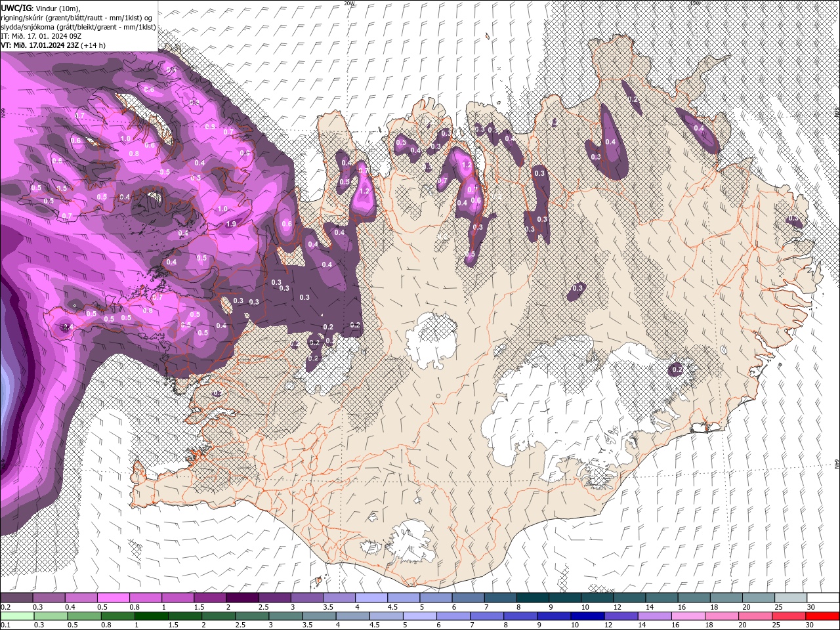The image size is (840, 630).
Task: Click the crimson 25–30 rain legend swatch
Action: [x=788, y=616]
